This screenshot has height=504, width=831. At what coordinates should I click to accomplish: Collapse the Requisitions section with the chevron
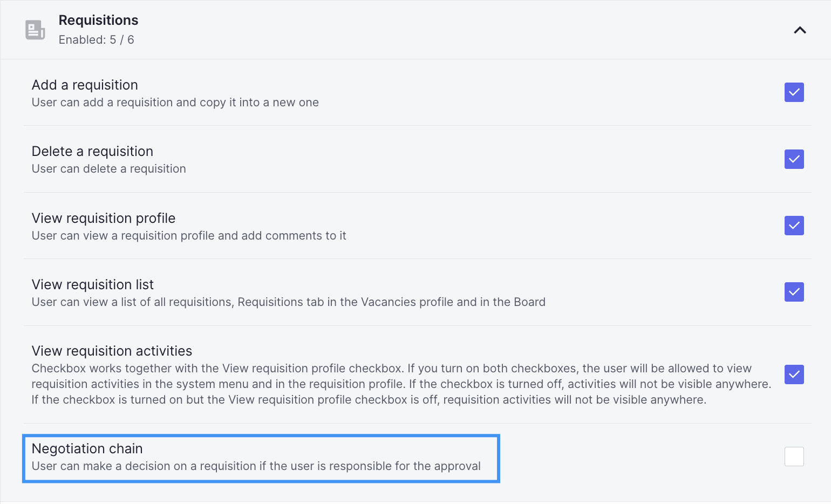800,30
